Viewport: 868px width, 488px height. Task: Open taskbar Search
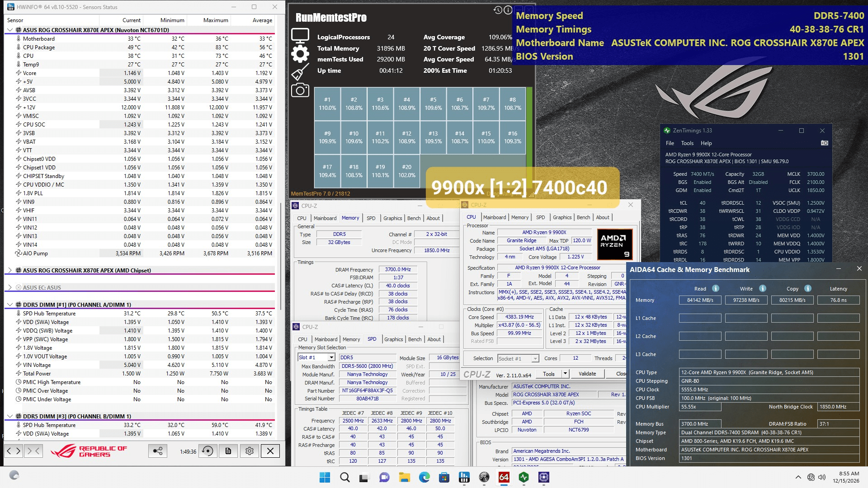[344, 477]
